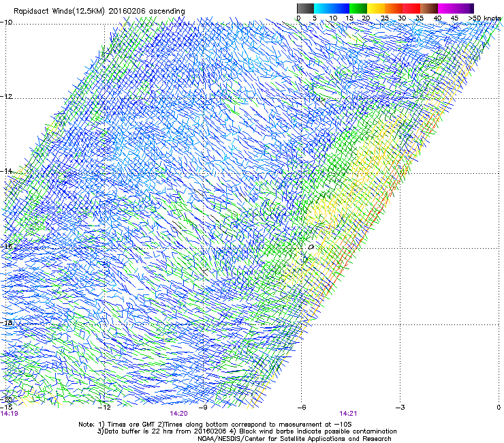Click the '40' value on the color legend
The width and height of the screenshot is (504, 443).
click(x=437, y=18)
